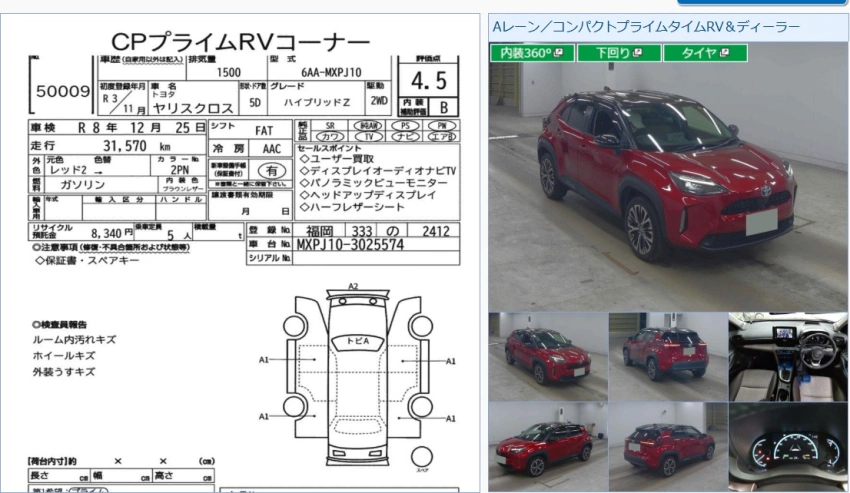Image resolution: width=850 pixels, height=493 pixels.
Task: Click the lane title Aレーン／コンパクトプライムタイムRV&ディーラー
Action: [646, 27]
